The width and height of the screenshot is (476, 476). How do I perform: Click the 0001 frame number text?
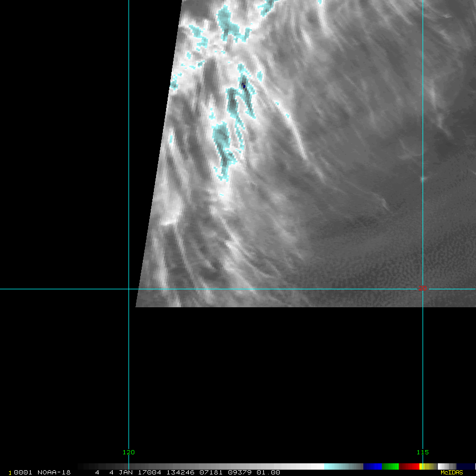(23, 472)
